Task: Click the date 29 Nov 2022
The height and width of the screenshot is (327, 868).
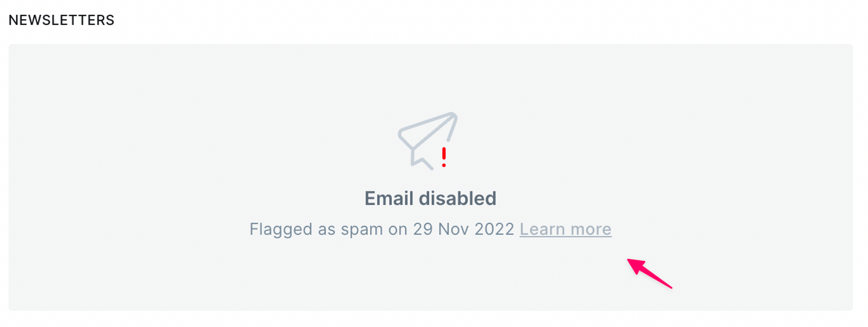Action: (x=463, y=229)
